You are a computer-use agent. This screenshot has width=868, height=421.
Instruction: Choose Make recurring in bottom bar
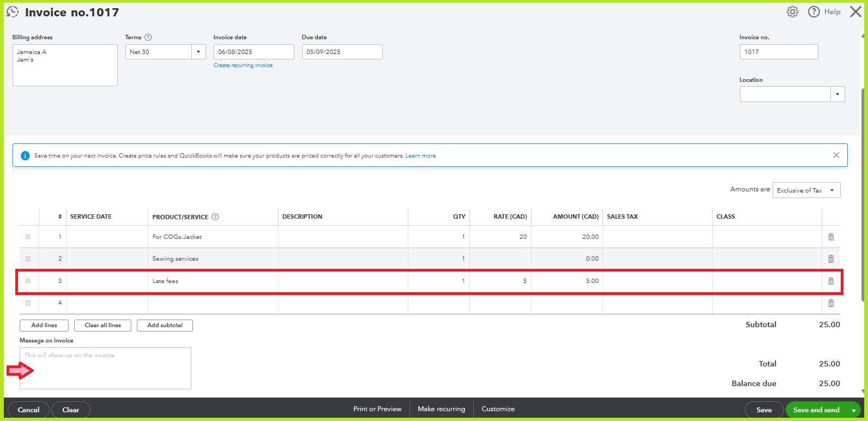click(x=441, y=409)
